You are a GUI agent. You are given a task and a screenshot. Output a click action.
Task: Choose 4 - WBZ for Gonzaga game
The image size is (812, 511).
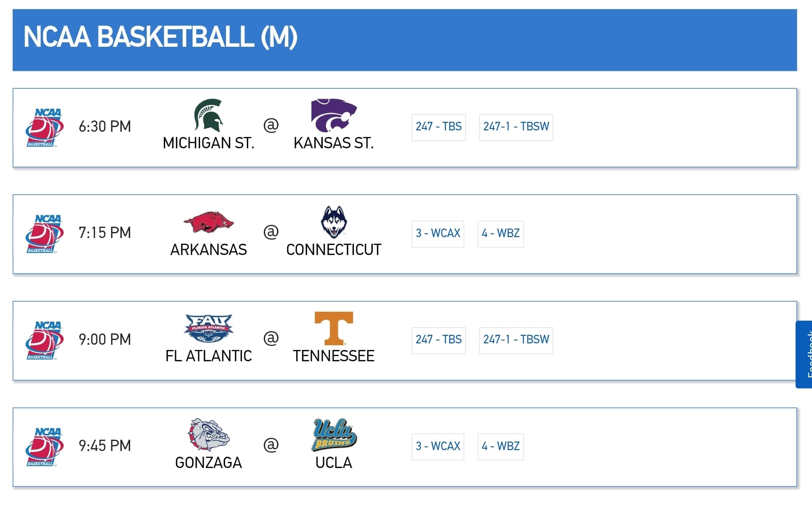tap(500, 447)
